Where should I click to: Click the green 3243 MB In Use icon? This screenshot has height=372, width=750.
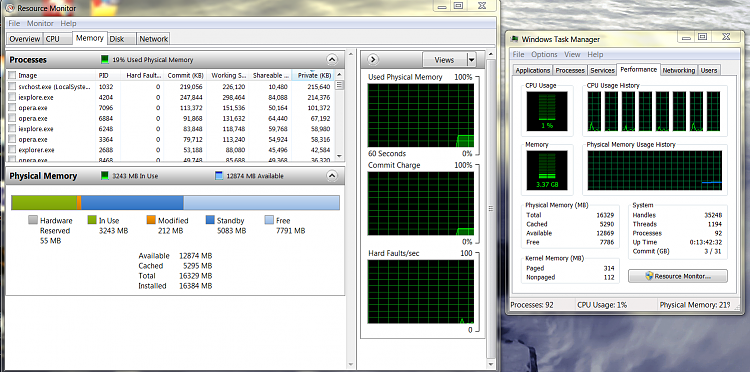105,176
